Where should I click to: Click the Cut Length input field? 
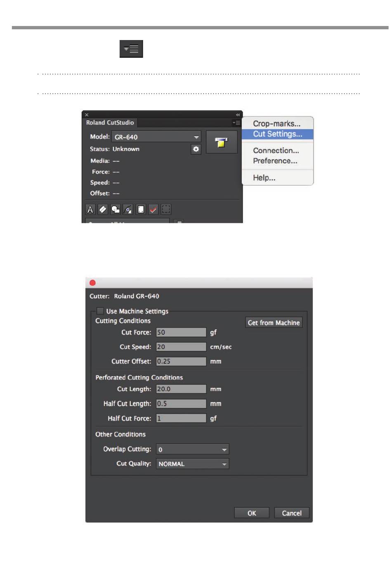(181, 389)
